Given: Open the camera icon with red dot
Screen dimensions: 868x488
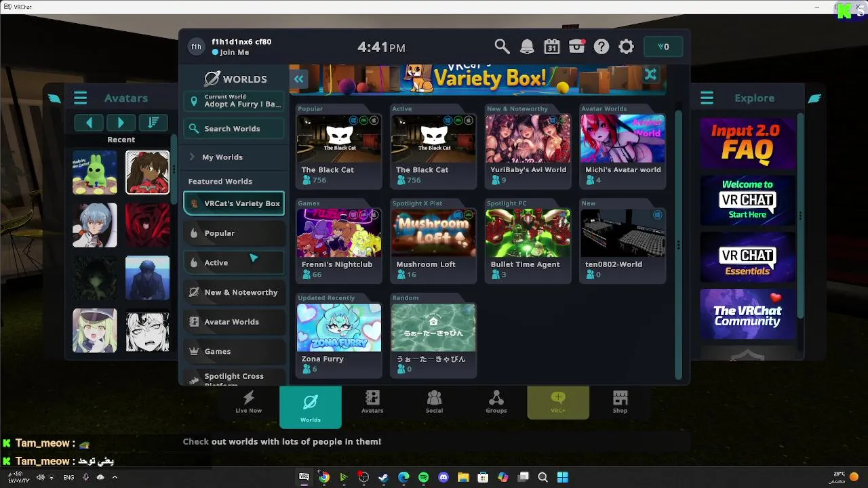Looking at the screenshot, I should coord(577,46).
